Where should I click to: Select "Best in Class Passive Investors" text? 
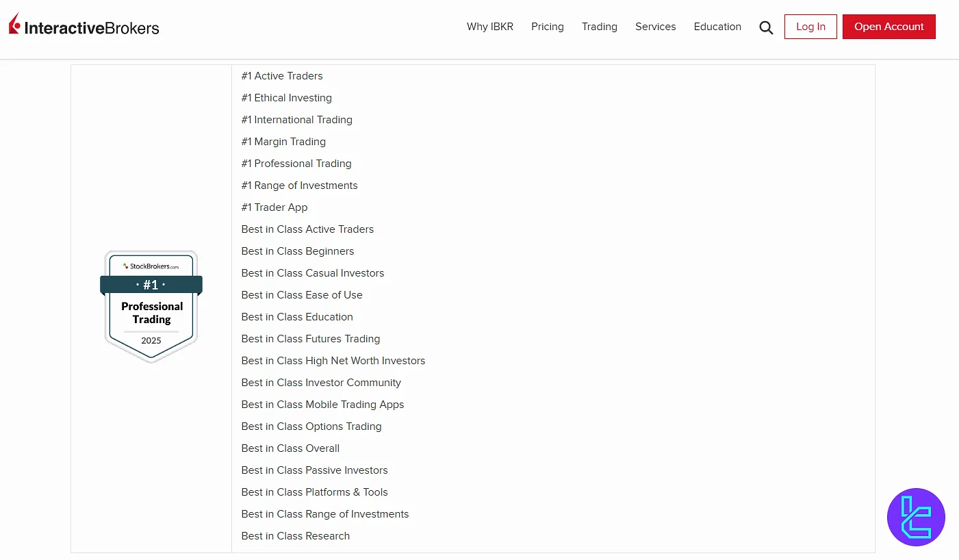315,470
